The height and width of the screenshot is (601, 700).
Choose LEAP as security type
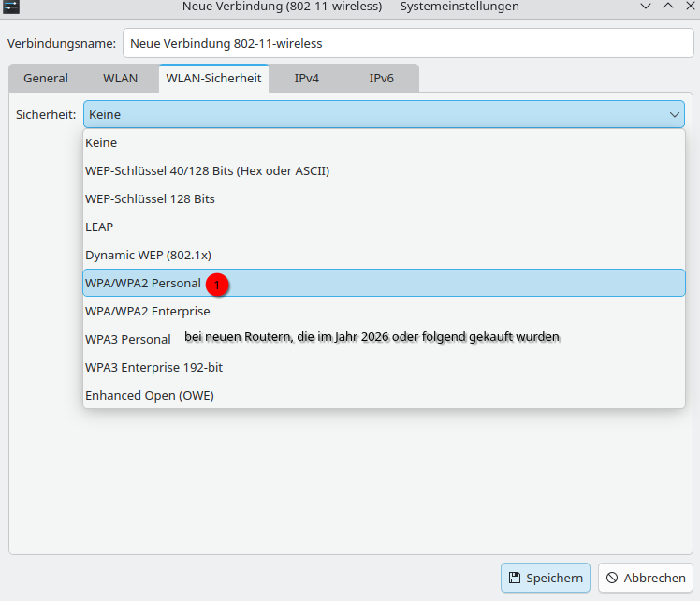[x=99, y=227]
